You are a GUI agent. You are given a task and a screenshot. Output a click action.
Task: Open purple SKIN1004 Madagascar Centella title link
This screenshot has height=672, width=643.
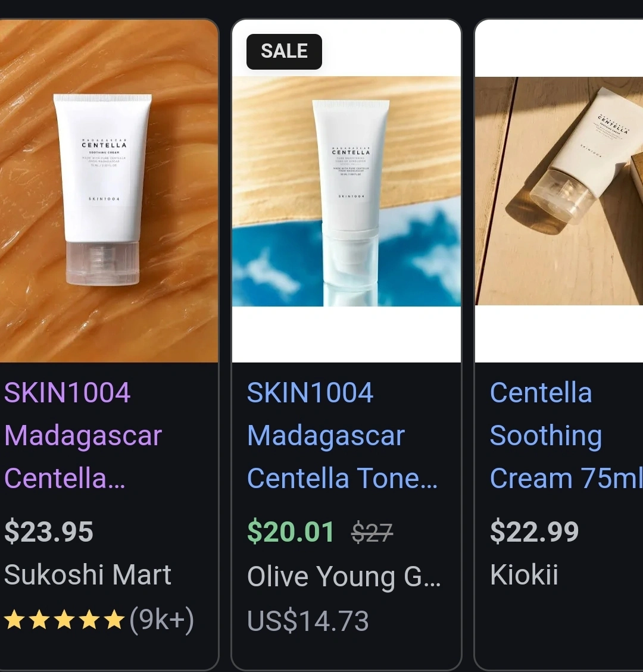(x=83, y=435)
